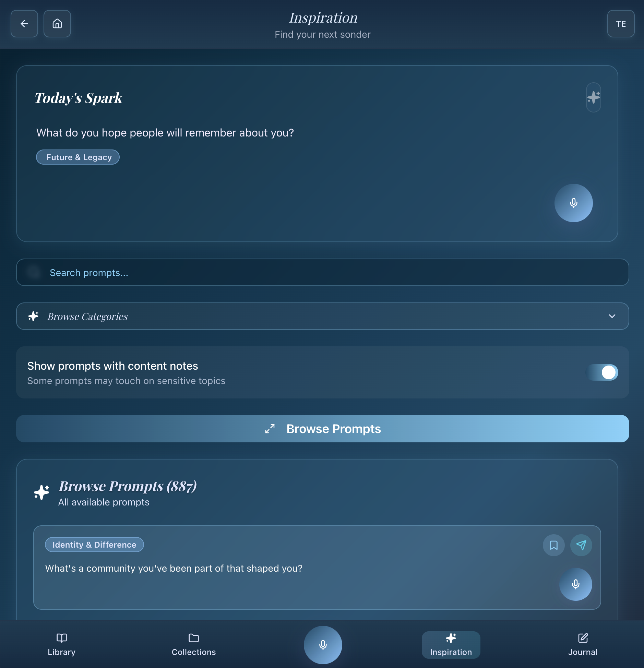
Task: Open the TE profile avatar
Action: pos(621,24)
